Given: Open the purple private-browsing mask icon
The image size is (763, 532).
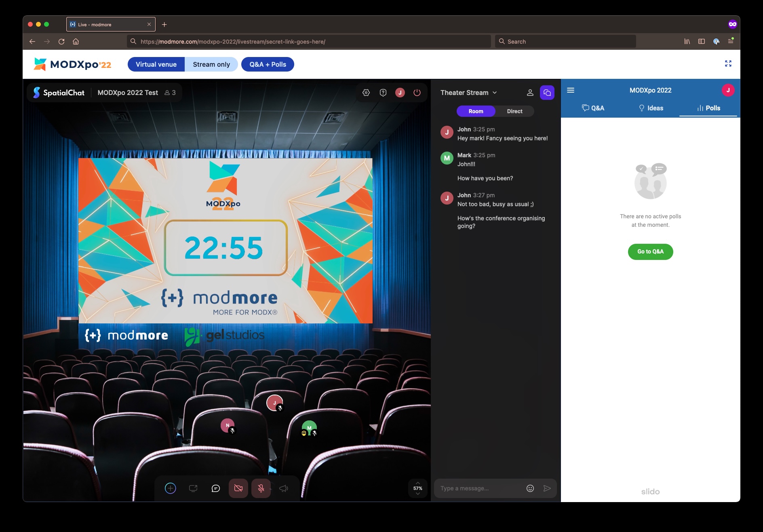Looking at the screenshot, I should 733,24.
